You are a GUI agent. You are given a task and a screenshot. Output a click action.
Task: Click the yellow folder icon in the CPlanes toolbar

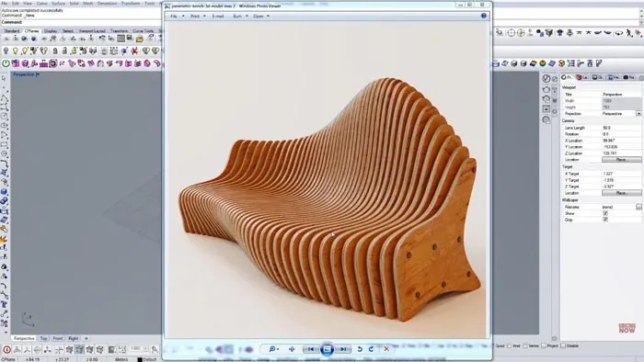[140, 39]
